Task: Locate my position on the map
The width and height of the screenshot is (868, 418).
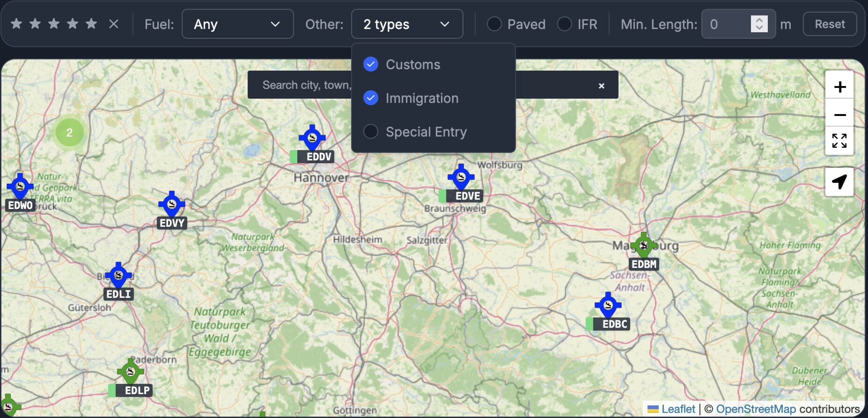Action: [x=839, y=182]
